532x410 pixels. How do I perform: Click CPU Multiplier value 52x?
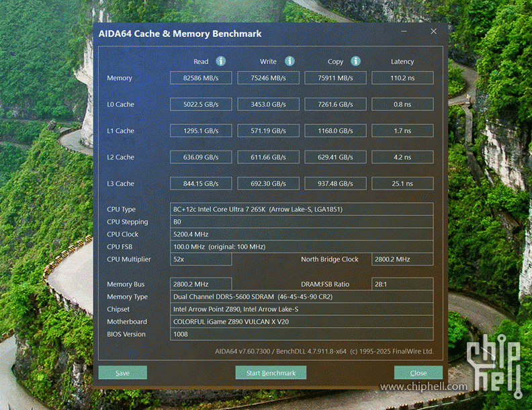pyautogui.click(x=201, y=259)
